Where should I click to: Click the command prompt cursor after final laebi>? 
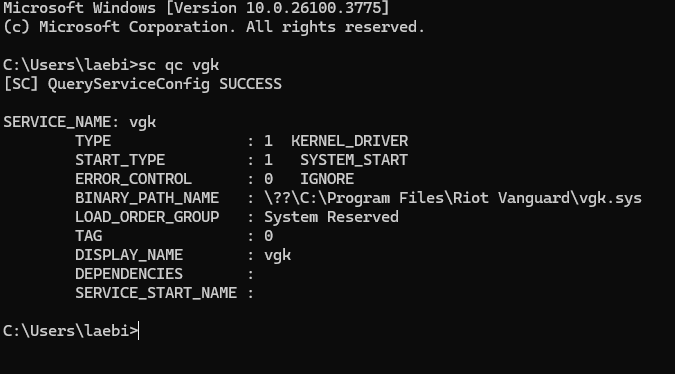pos(139,331)
